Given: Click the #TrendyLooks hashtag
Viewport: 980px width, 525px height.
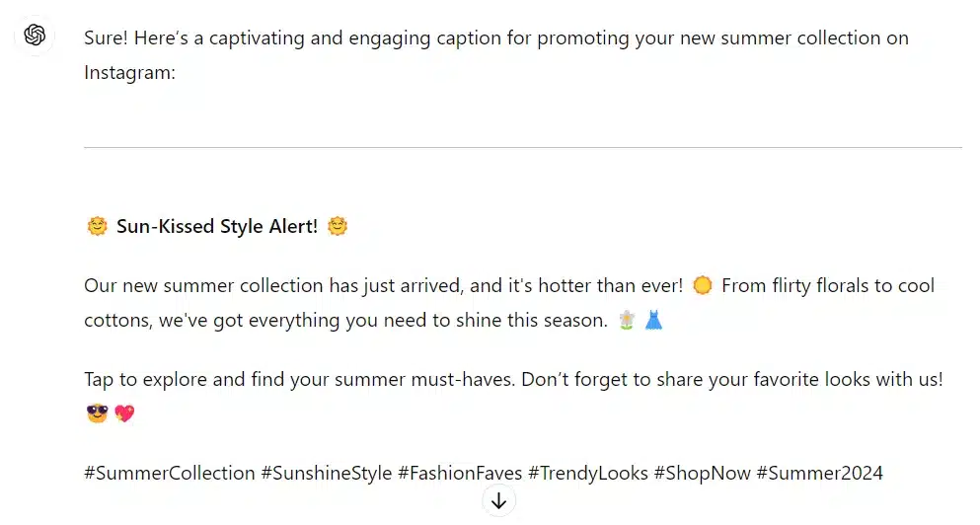Looking at the screenshot, I should pos(588,474).
